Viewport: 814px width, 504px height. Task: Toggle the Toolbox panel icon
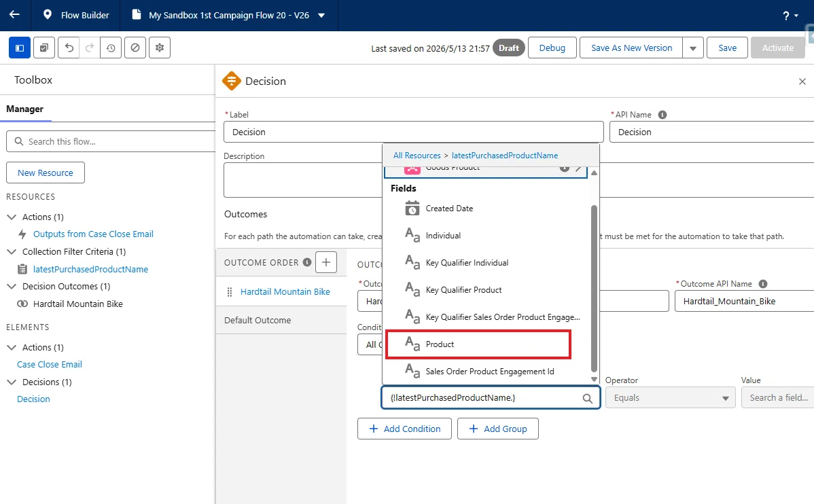click(x=20, y=48)
